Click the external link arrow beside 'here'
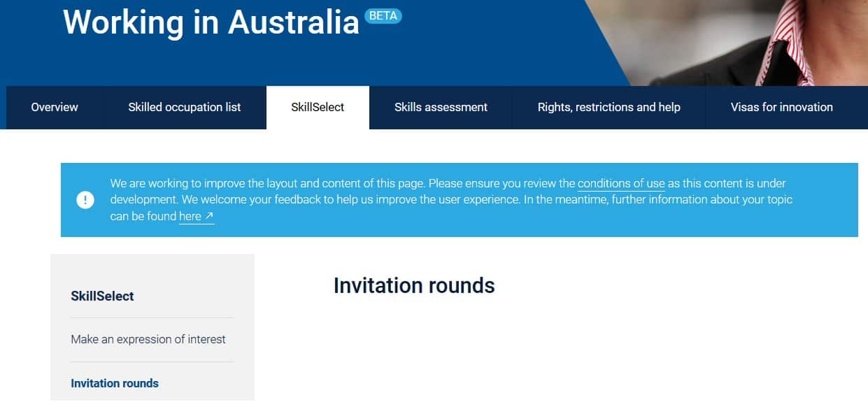 209,217
